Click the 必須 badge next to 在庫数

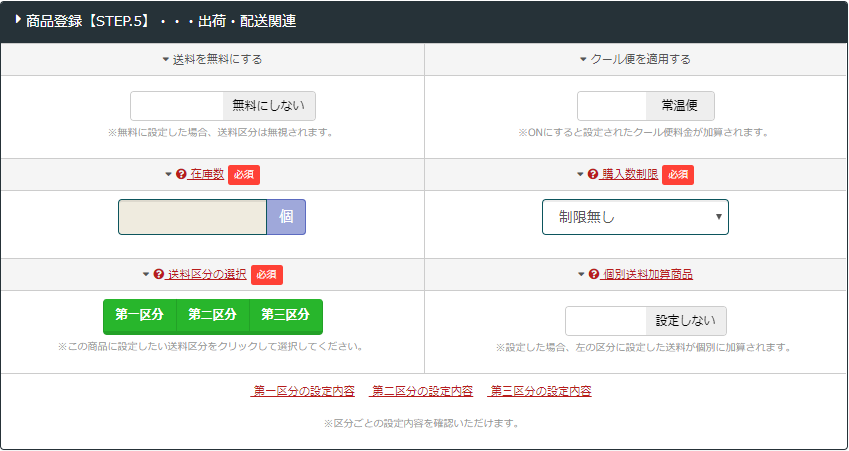tap(244, 174)
